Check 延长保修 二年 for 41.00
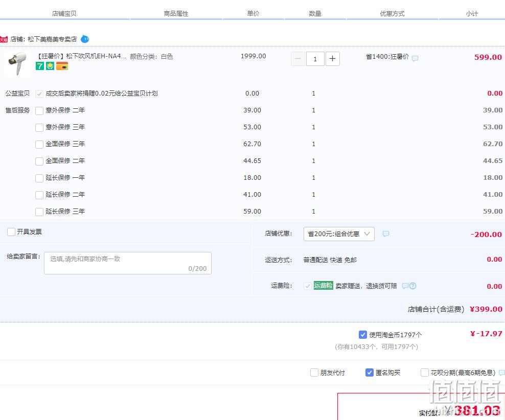Image resolution: width=505 pixels, height=420 pixels. [x=39, y=195]
